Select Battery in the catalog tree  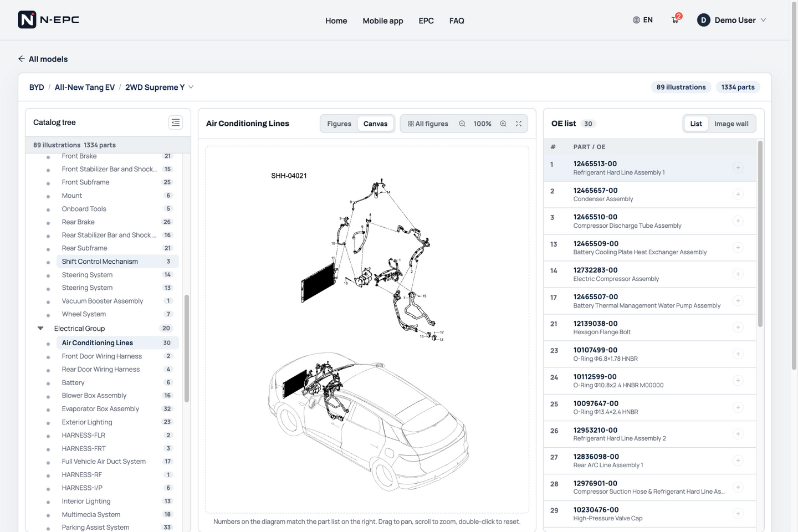point(117,382)
